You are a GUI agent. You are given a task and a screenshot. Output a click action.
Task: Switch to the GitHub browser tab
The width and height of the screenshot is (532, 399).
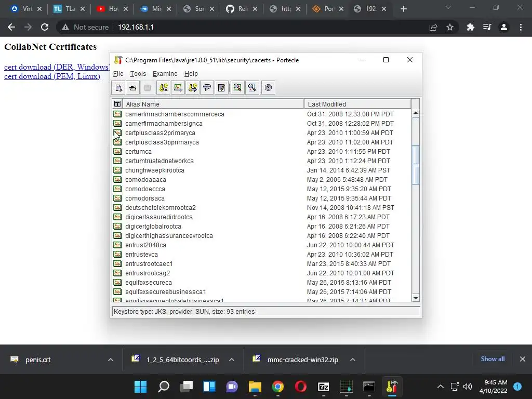point(242,9)
